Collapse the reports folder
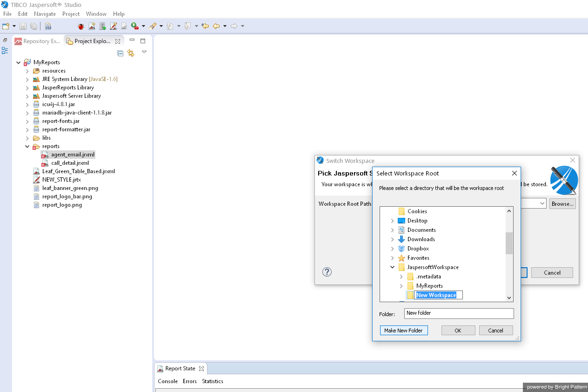Image resolution: width=588 pixels, height=392 pixels. (x=27, y=146)
